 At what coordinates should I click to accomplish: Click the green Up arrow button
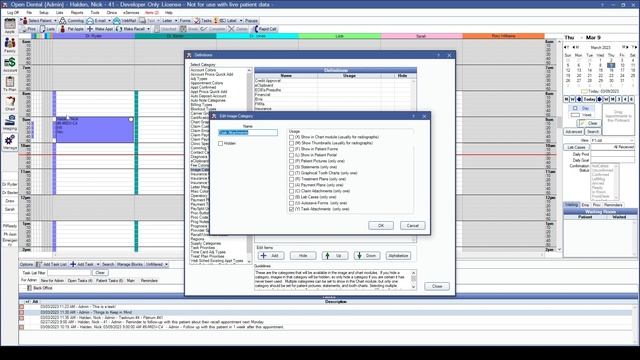(335, 256)
